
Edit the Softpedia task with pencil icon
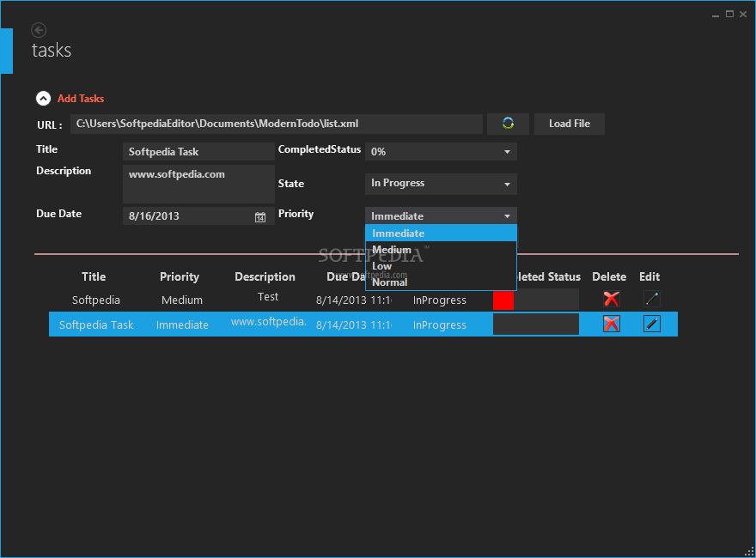[x=652, y=300]
